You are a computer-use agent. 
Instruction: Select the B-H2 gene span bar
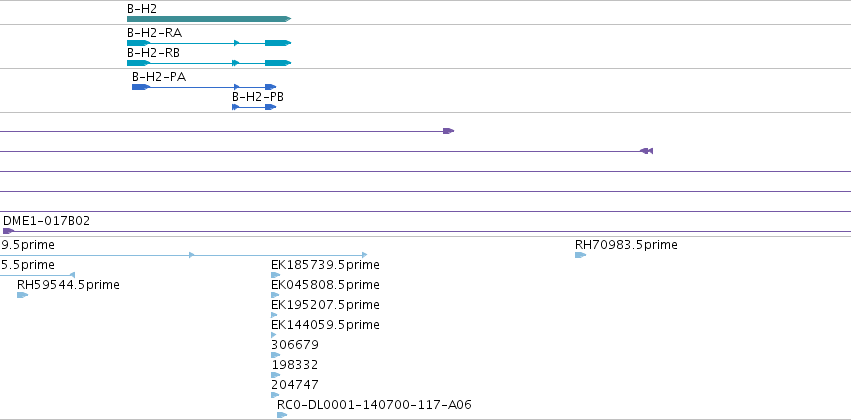[x=209, y=19]
